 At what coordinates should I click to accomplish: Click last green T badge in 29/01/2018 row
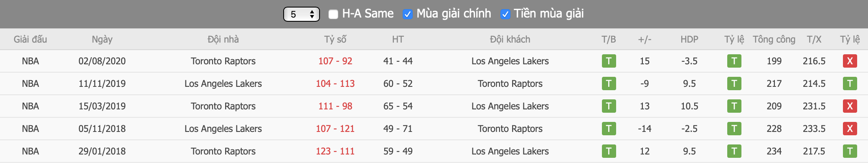[x=850, y=151]
